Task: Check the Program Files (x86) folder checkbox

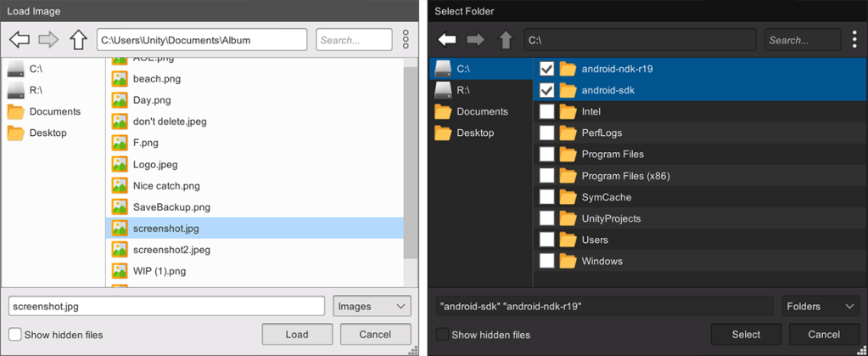Action: pyautogui.click(x=547, y=176)
